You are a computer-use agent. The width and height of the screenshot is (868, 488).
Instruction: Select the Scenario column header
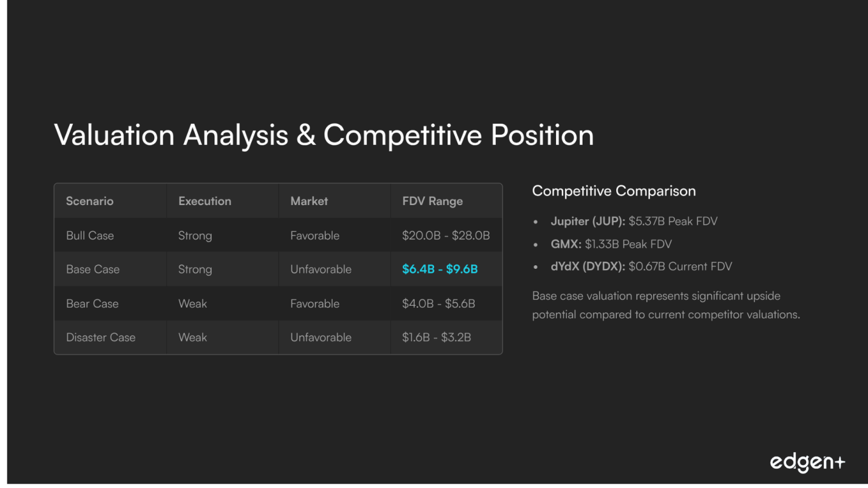click(x=90, y=202)
